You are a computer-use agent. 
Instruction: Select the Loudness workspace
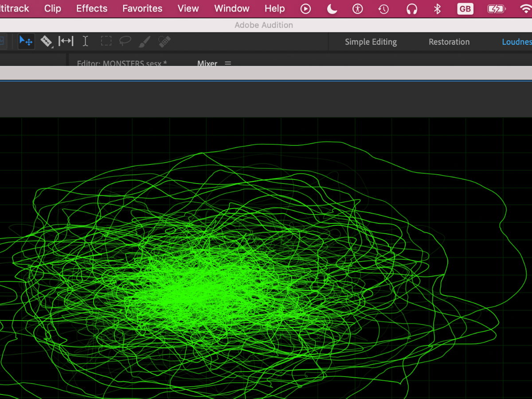click(516, 42)
